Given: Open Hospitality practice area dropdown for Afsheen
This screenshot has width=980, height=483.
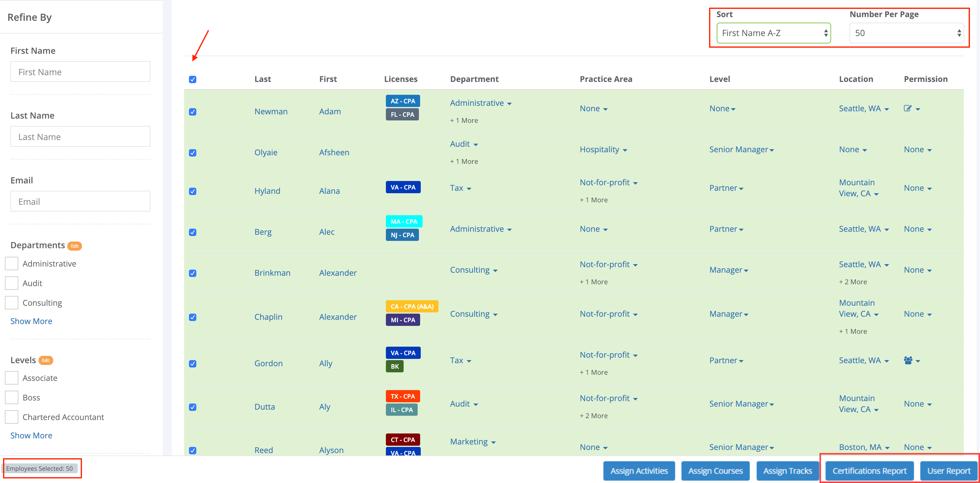Looking at the screenshot, I should coord(603,149).
